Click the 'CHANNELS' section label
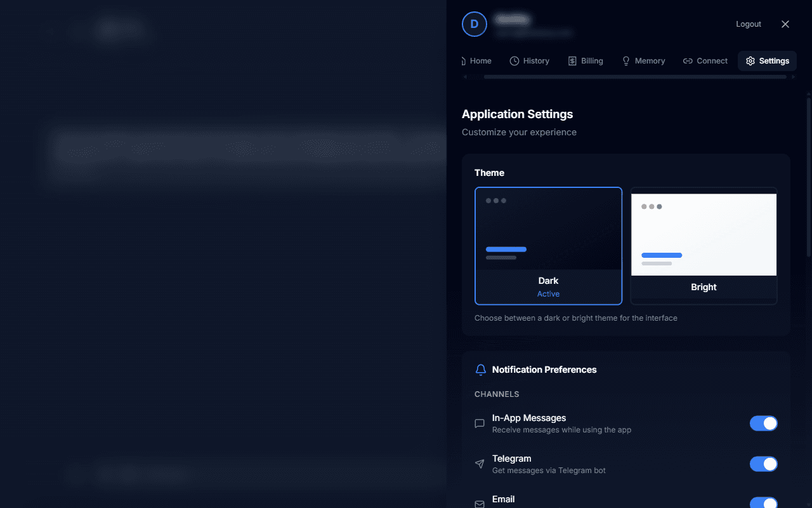 497,394
